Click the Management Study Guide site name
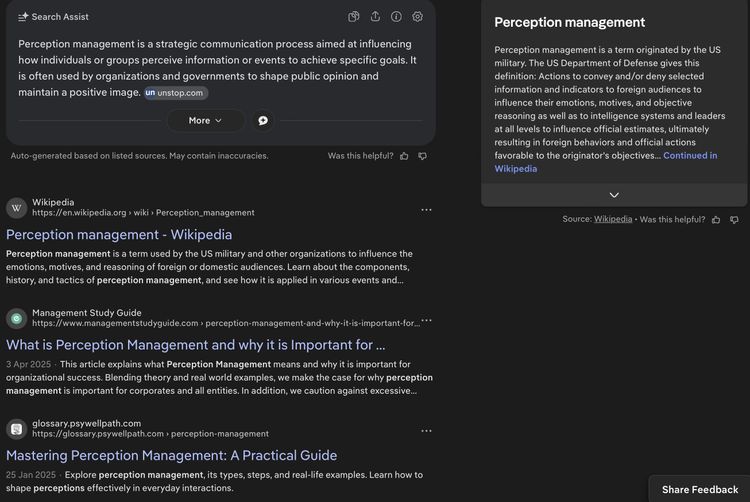This screenshot has height=502, width=750. click(87, 313)
